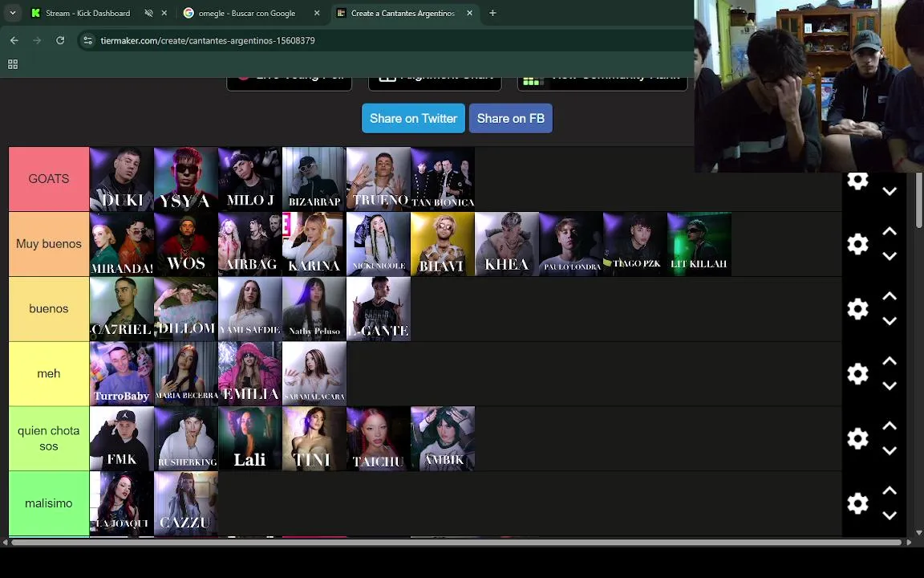View site information icon in address bar
Screen dimensions: 924x578
pyautogui.click(x=87, y=40)
